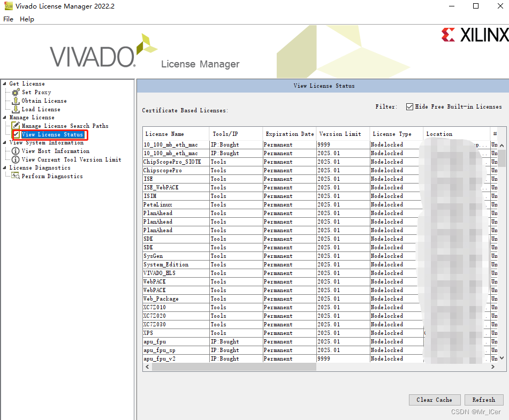
Task: Select View License Status tree item
Action: (x=52, y=134)
